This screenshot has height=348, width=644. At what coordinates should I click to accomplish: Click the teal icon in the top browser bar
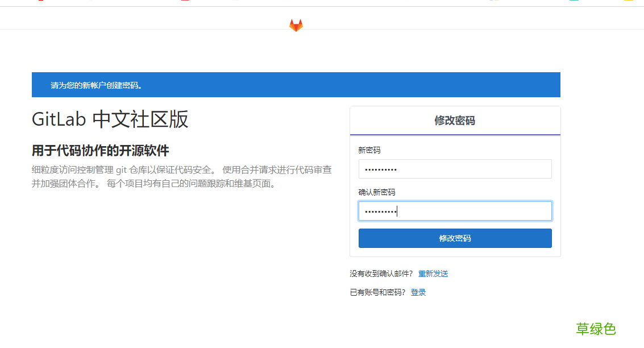click(x=574, y=2)
